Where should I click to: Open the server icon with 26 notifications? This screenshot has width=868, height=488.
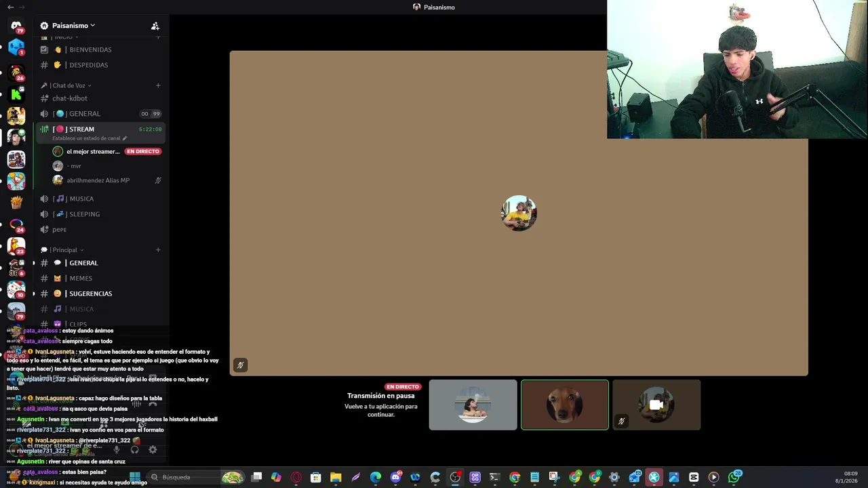[16, 72]
